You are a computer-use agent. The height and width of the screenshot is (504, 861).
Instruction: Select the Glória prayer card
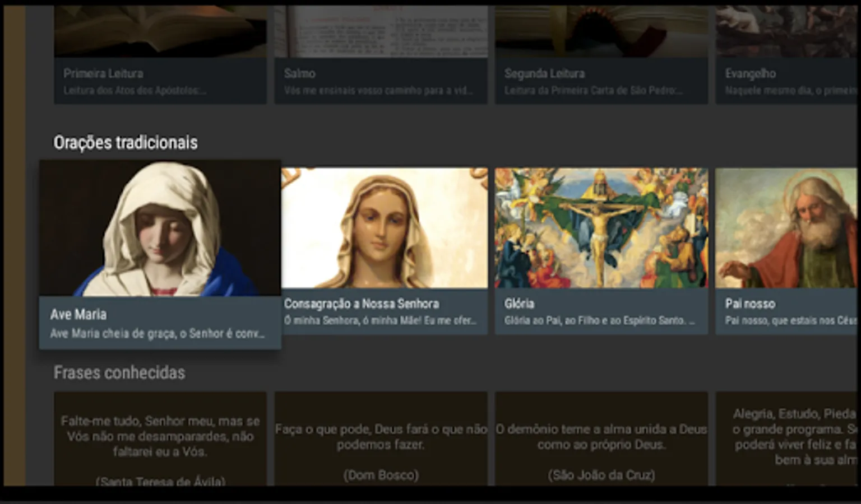tap(601, 251)
